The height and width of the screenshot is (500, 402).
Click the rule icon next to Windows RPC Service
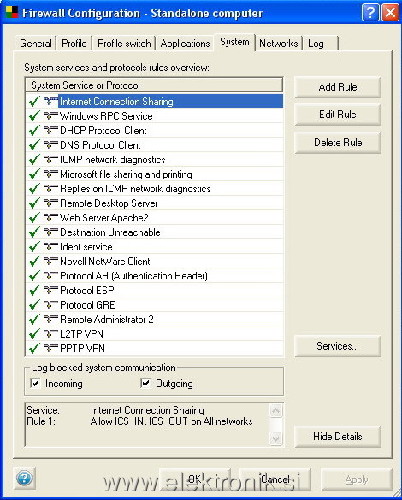(51, 116)
